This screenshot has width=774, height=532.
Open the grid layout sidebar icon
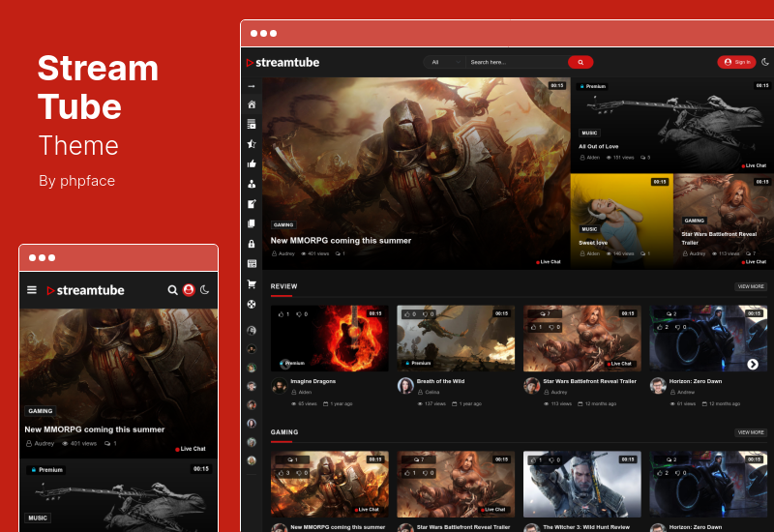(252, 263)
